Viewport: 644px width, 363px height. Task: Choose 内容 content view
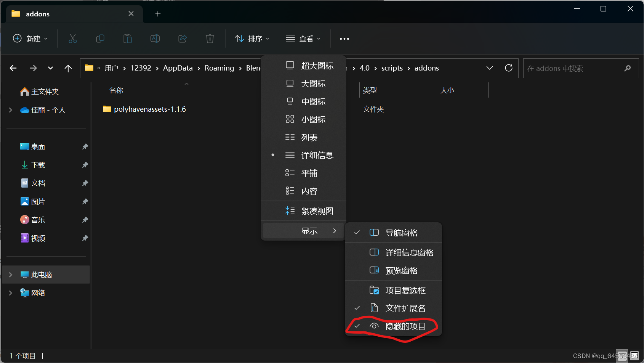point(304,191)
